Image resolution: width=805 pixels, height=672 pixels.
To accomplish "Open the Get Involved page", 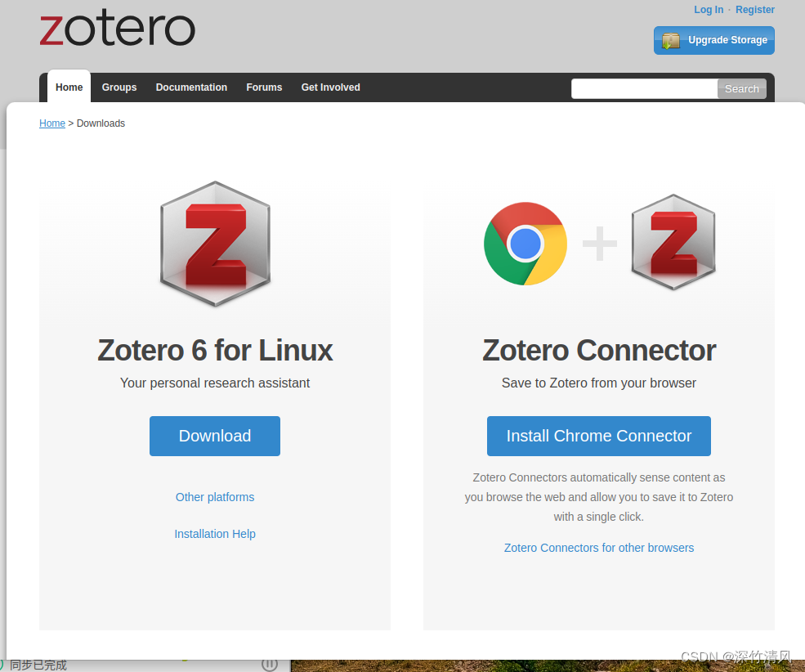I will point(330,87).
